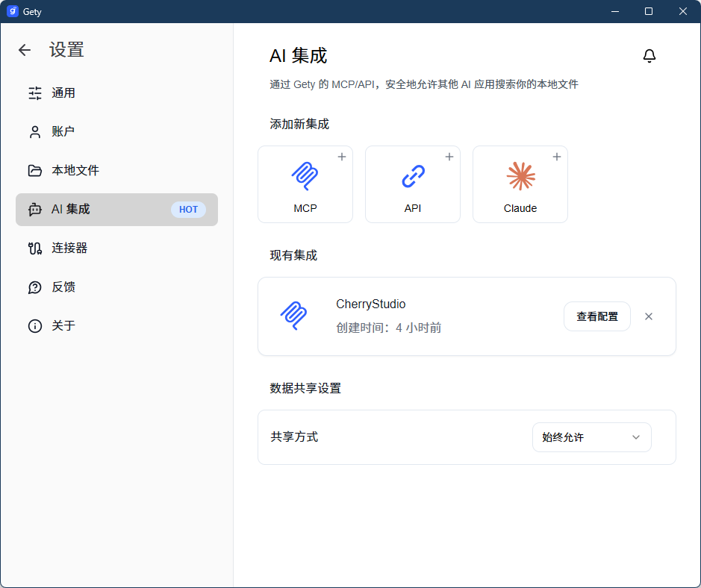Go back using the arrow beside 设置
701x588 pixels.
[x=25, y=50]
